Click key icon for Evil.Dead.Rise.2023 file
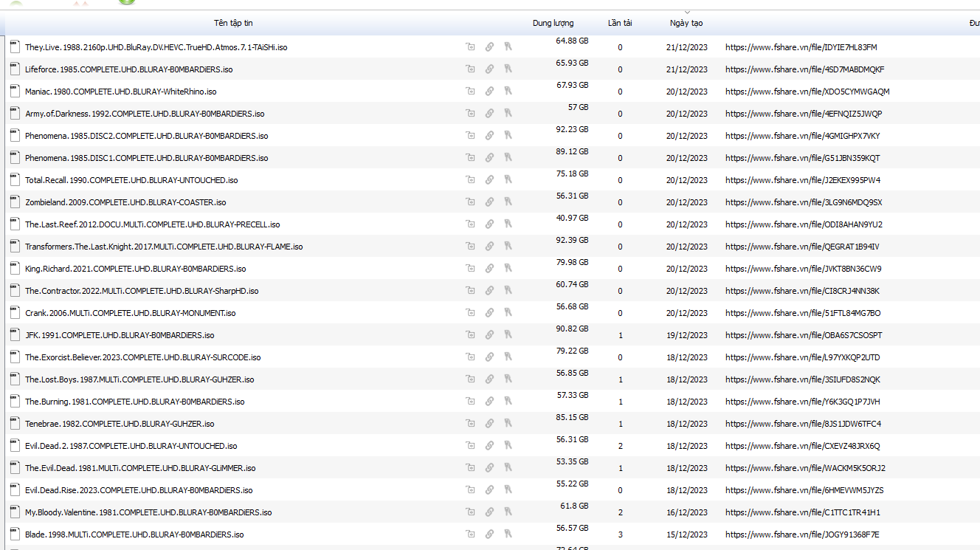The width and height of the screenshot is (980, 550). [508, 490]
